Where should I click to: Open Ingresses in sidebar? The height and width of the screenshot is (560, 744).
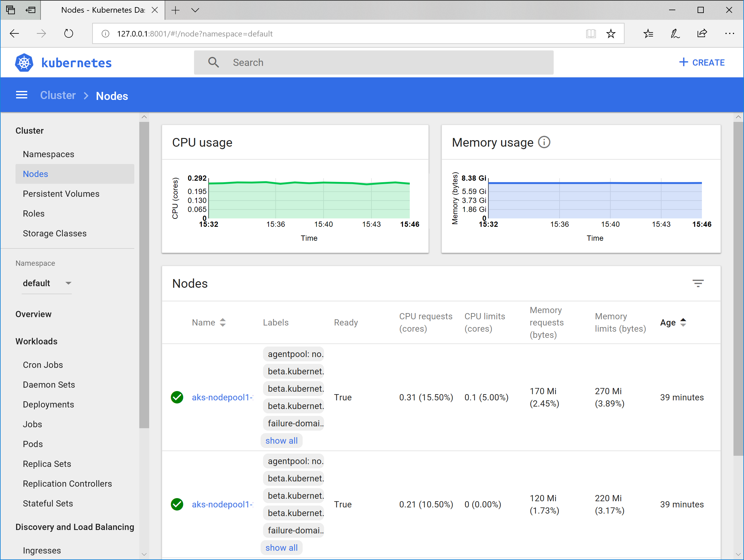(x=42, y=551)
